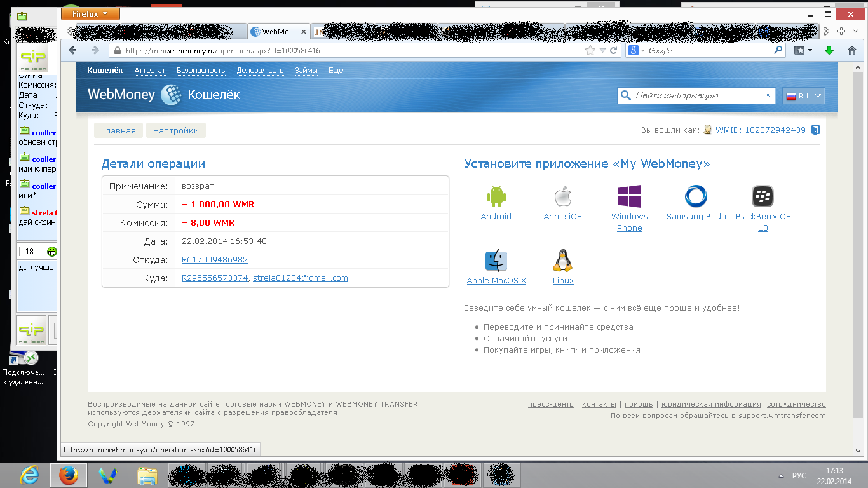Open the Займы menu item

(x=306, y=71)
